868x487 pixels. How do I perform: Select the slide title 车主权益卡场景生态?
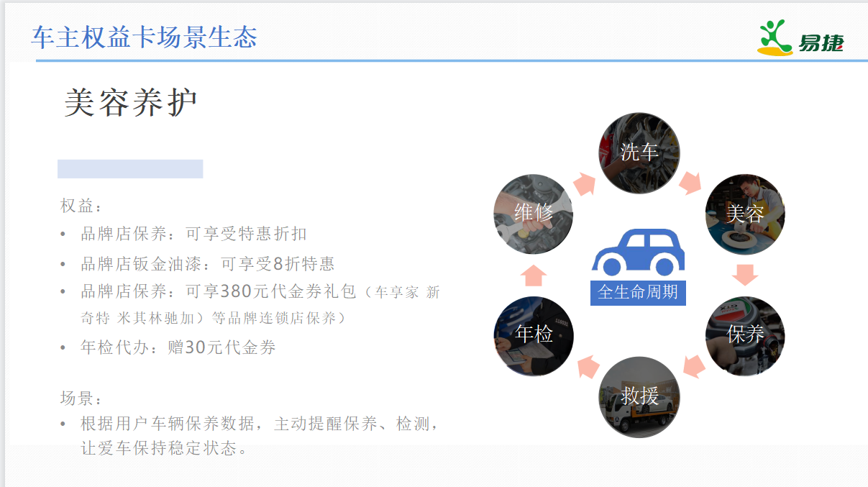pyautogui.click(x=145, y=37)
